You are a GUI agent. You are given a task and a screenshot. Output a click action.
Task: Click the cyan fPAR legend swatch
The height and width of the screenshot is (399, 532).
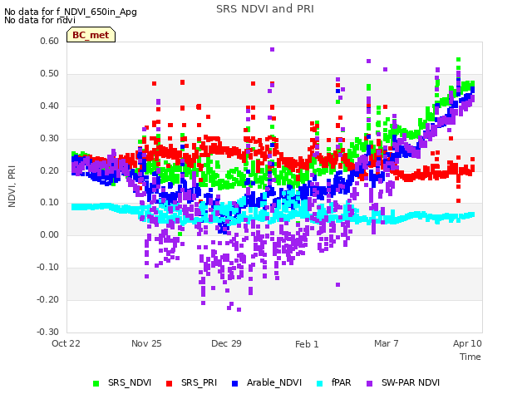pyautogui.click(x=319, y=383)
